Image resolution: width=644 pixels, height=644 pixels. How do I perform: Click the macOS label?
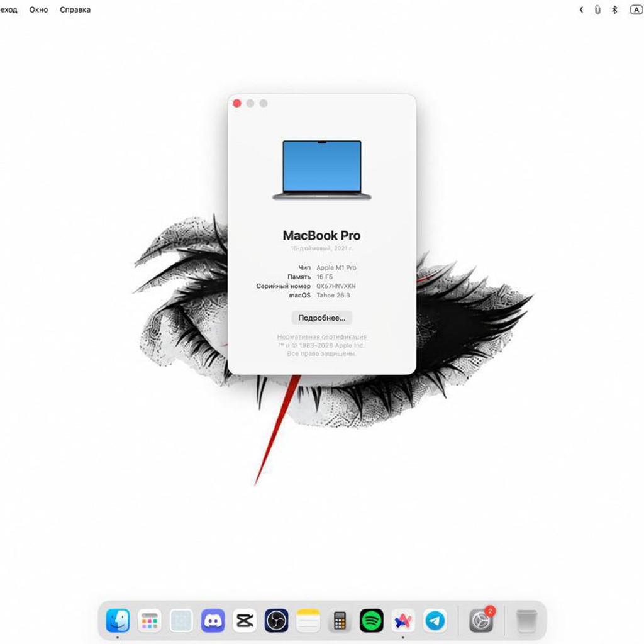(300, 296)
